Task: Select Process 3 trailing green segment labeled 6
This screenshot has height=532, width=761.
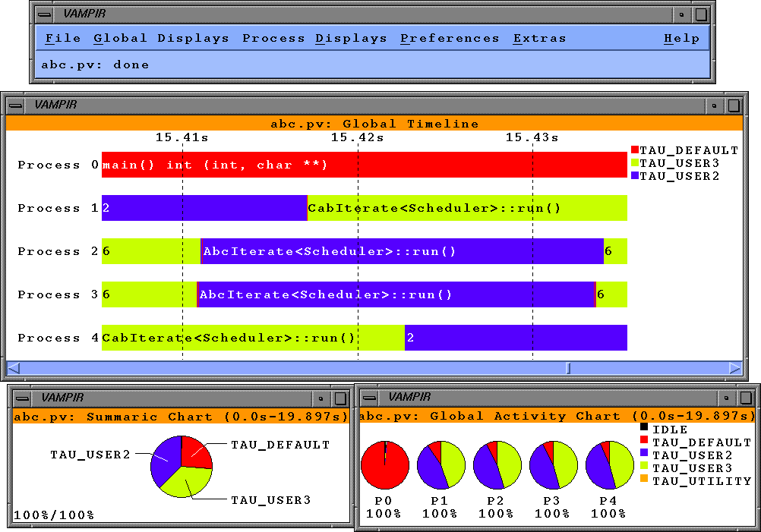Action: click(611, 294)
